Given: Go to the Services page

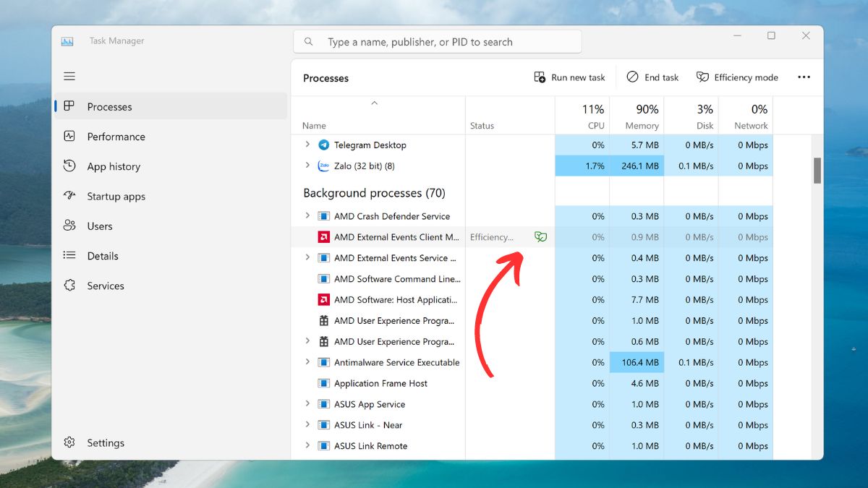Looking at the screenshot, I should [106, 286].
